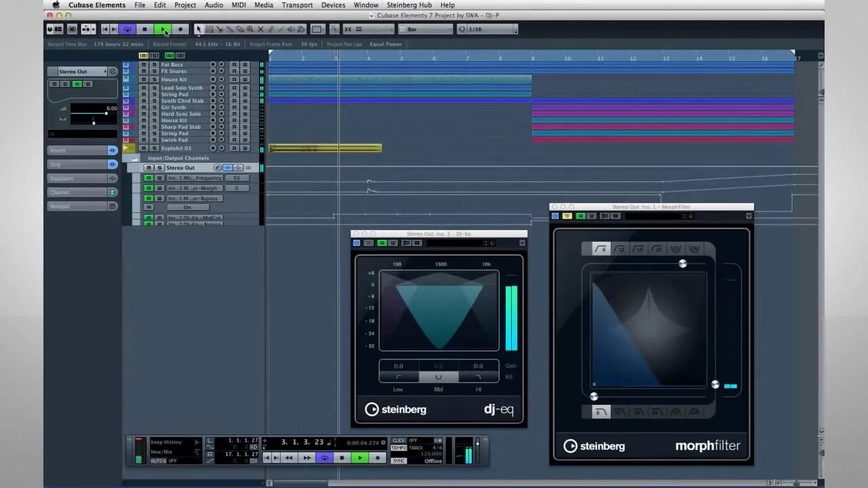Toggle the DJ-EQ plugin power/bypass button
This screenshot has width=868, height=488.
[357, 243]
